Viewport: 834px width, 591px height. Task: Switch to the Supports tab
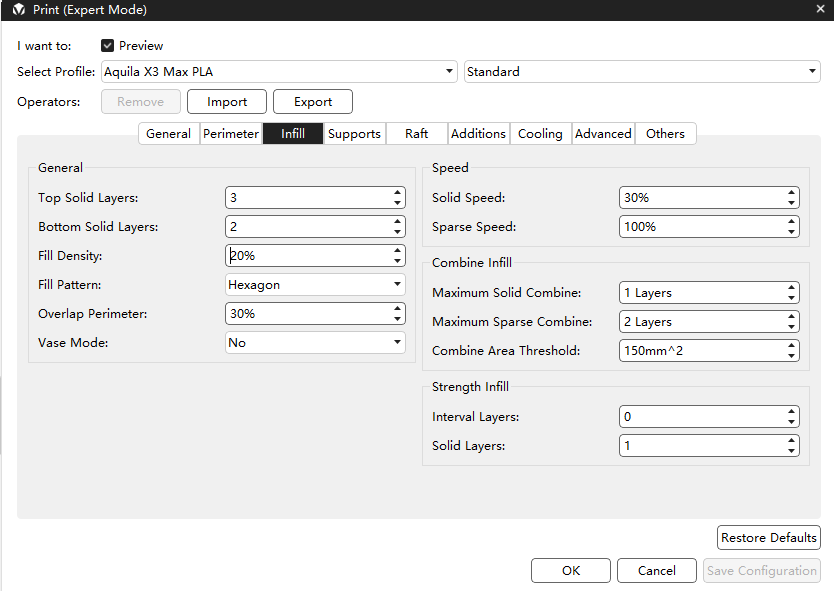(354, 134)
